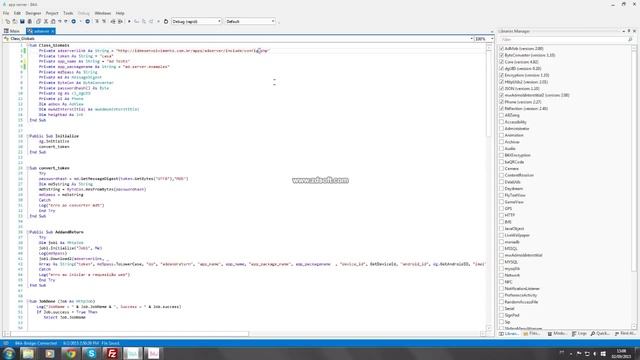Image resolution: width=640 pixels, height=360 pixels.
Task: Collapse Public Sub Initialize block
Action: click(x=28, y=136)
